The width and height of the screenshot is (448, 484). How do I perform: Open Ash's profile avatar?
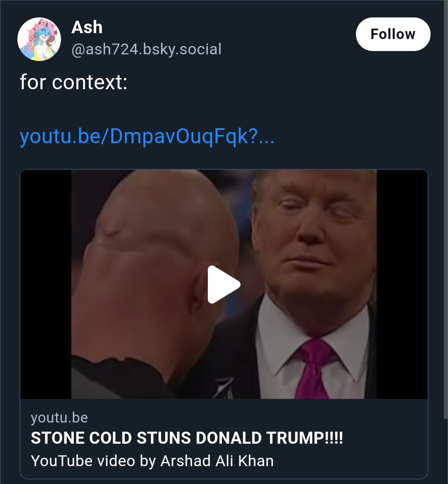point(39,39)
